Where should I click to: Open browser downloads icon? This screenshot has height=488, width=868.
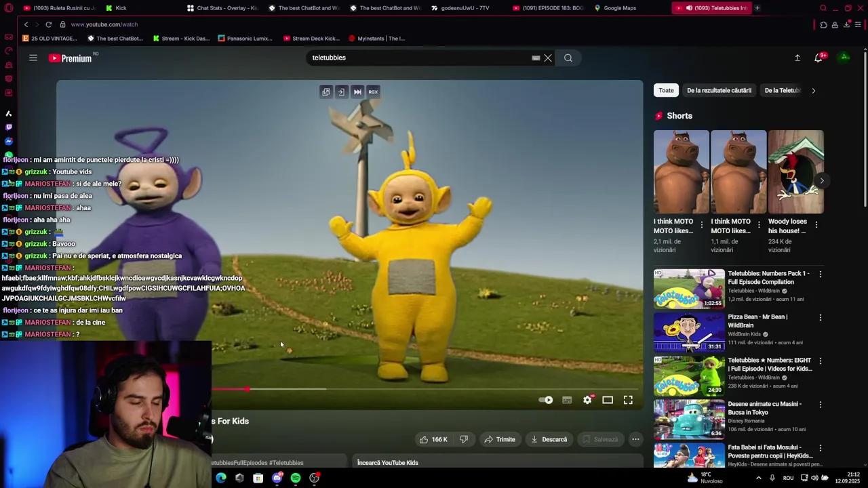click(x=846, y=24)
